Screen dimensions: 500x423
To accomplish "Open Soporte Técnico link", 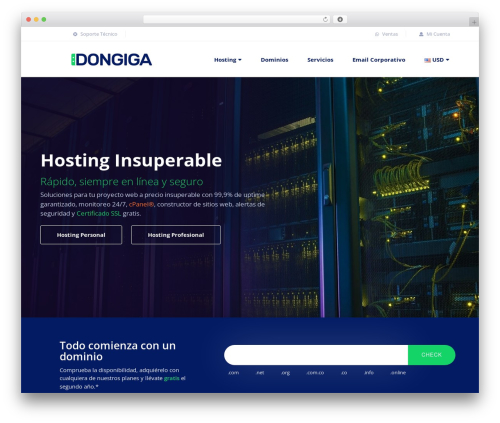I will point(99,34).
